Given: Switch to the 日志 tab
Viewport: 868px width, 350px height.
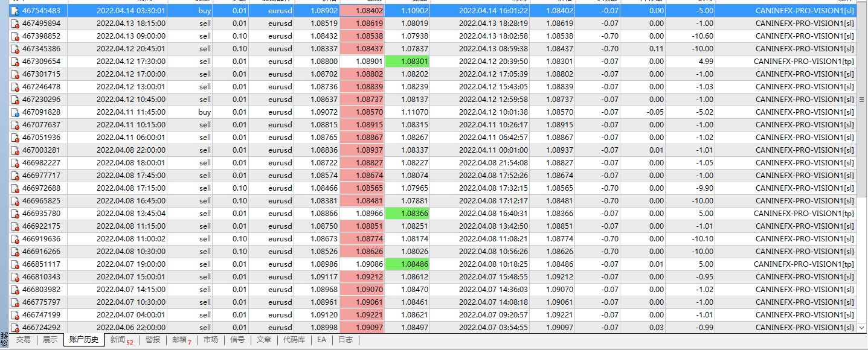Looking at the screenshot, I should 345,340.
